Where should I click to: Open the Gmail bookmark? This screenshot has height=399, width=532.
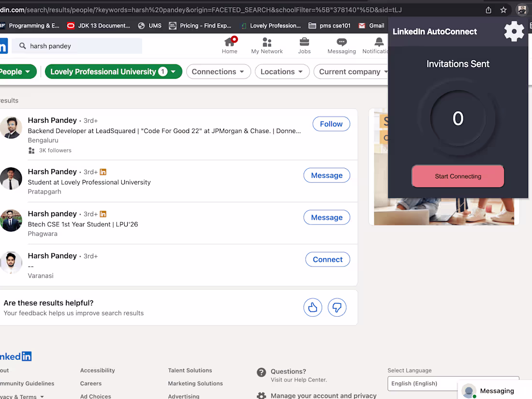[x=371, y=26]
